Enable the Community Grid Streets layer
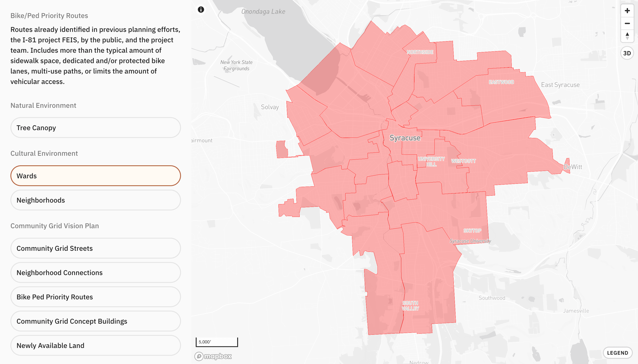Screen dimensions: 638x364 pos(95,248)
